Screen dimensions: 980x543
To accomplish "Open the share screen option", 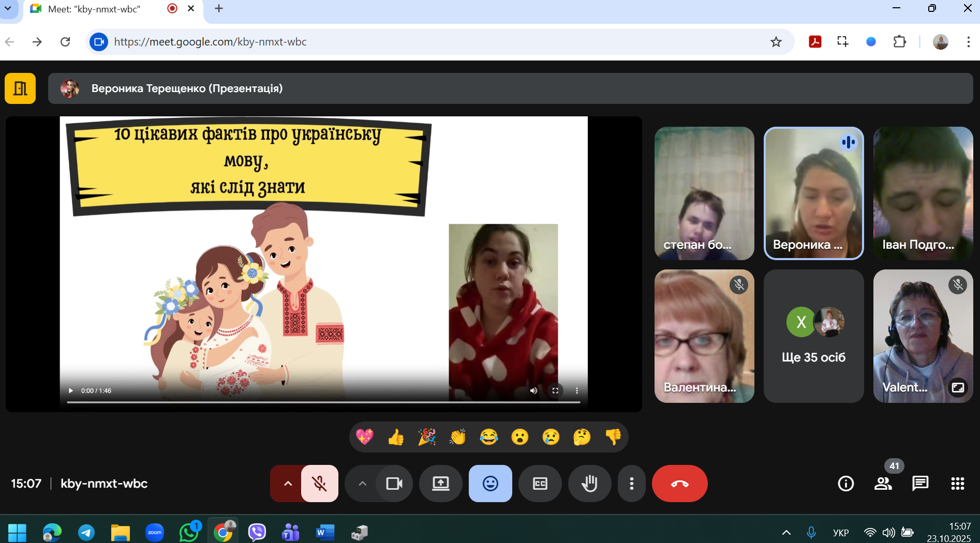I will [440, 484].
